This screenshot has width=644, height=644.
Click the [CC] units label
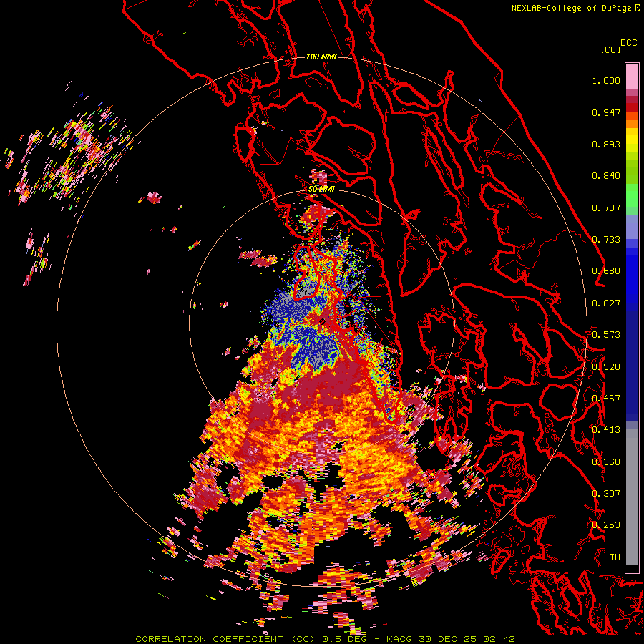(x=610, y=49)
